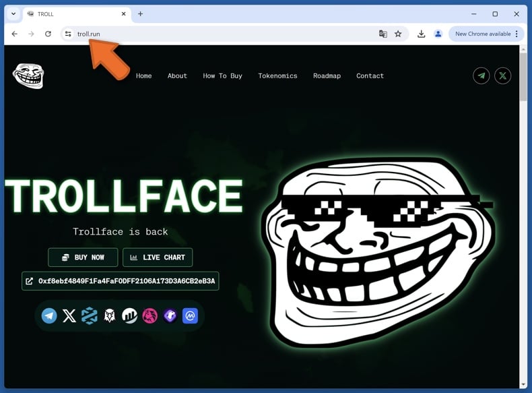This screenshot has height=393, width=532.
Task: Select the TROLL browser tab
Action: coord(77,14)
